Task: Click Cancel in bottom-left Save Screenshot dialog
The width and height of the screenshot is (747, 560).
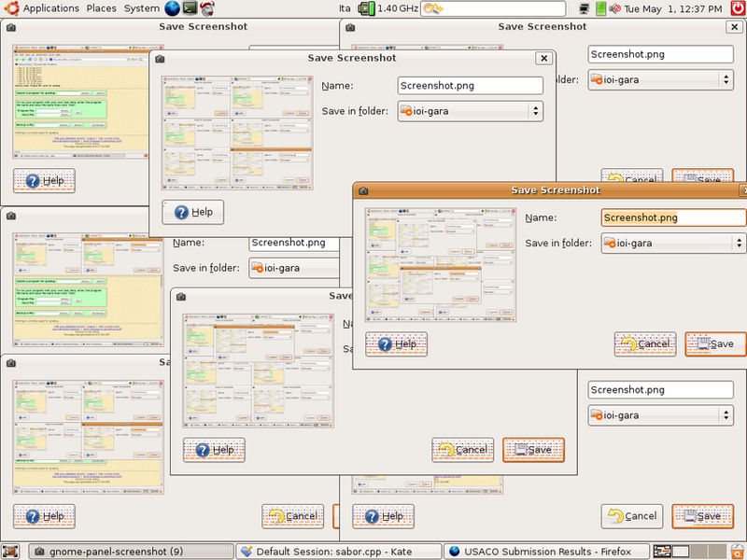Action: point(292,517)
